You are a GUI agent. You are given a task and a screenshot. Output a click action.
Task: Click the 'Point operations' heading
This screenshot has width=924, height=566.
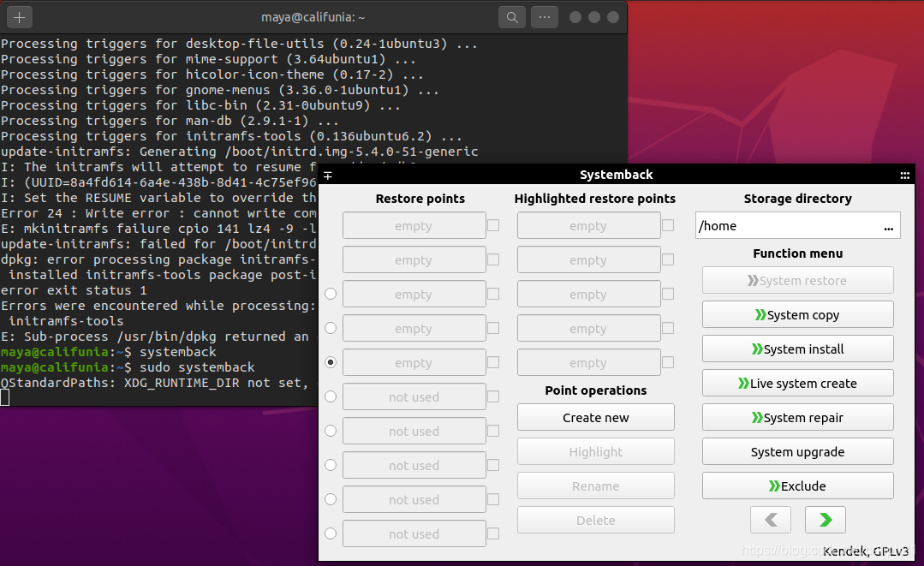(x=596, y=390)
